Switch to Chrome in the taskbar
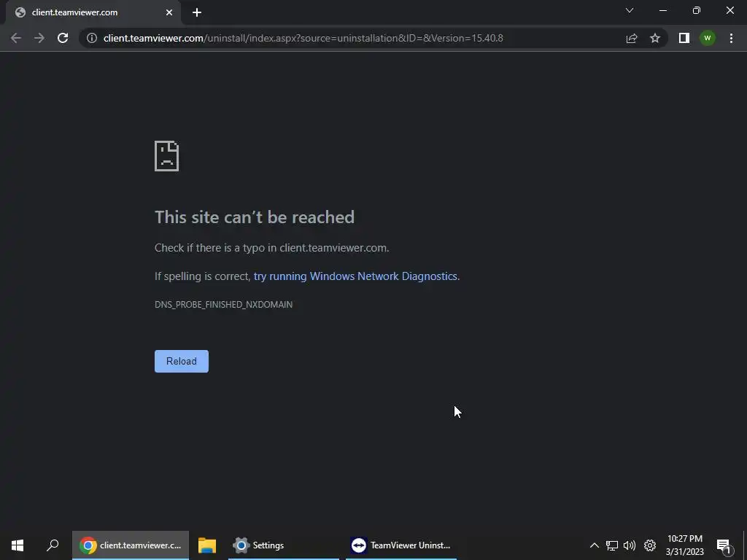The height and width of the screenshot is (560, 747). (131, 545)
